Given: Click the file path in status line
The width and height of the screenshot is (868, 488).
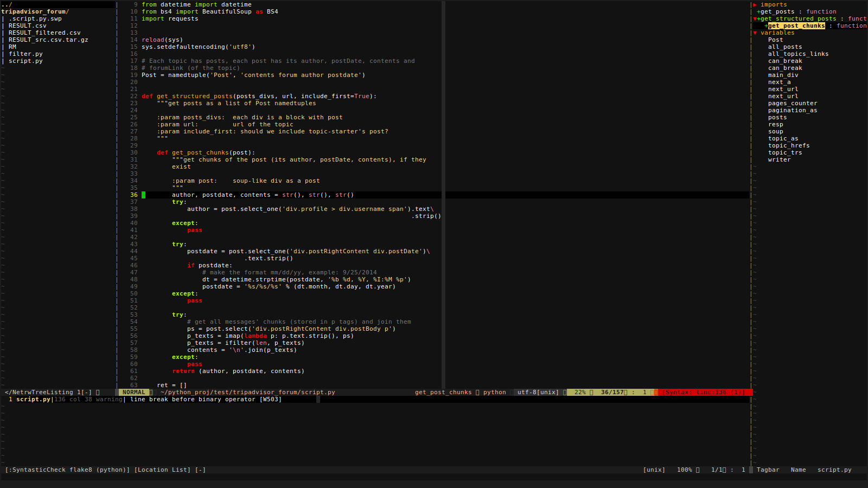Looking at the screenshot, I should (x=248, y=392).
